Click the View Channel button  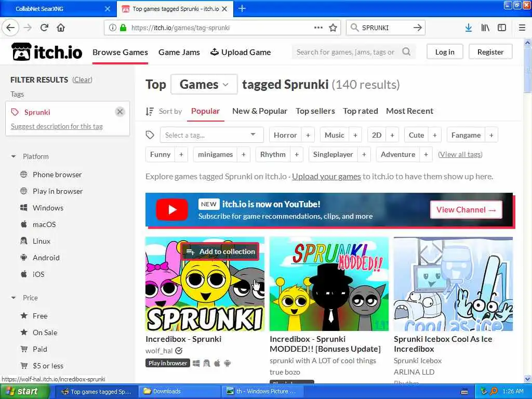(x=466, y=210)
